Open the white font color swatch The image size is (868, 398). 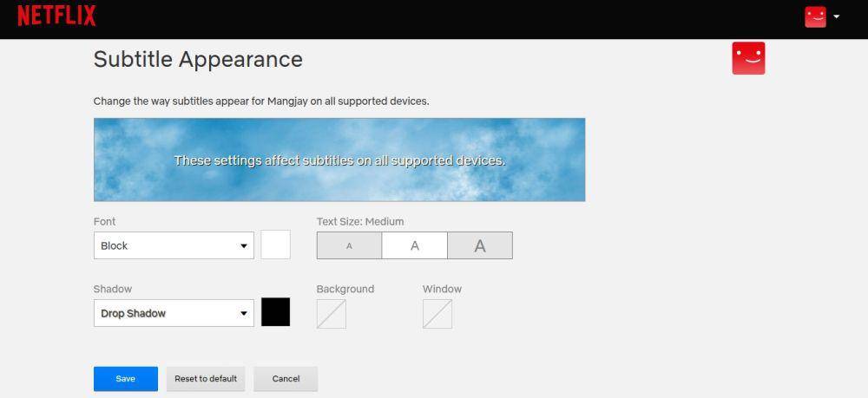tap(276, 245)
